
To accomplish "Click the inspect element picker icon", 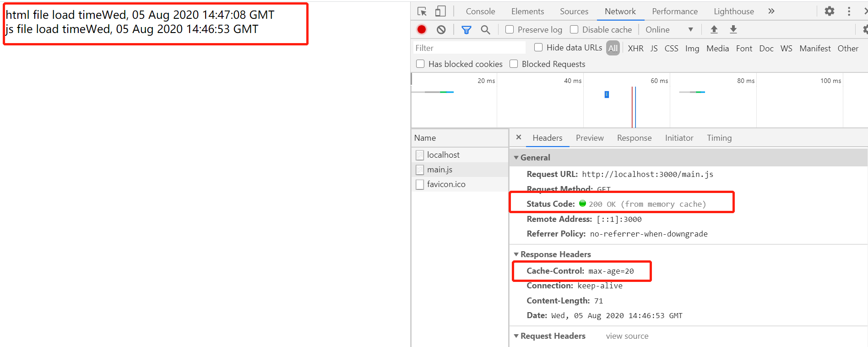I will [x=422, y=11].
